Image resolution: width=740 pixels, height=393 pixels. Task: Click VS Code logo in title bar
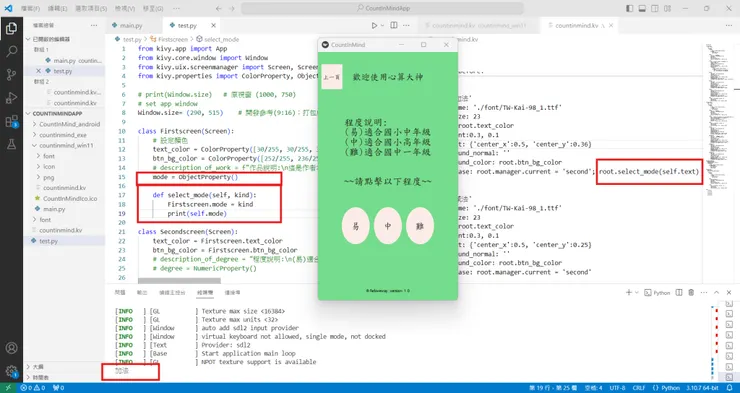(x=8, y=8)
